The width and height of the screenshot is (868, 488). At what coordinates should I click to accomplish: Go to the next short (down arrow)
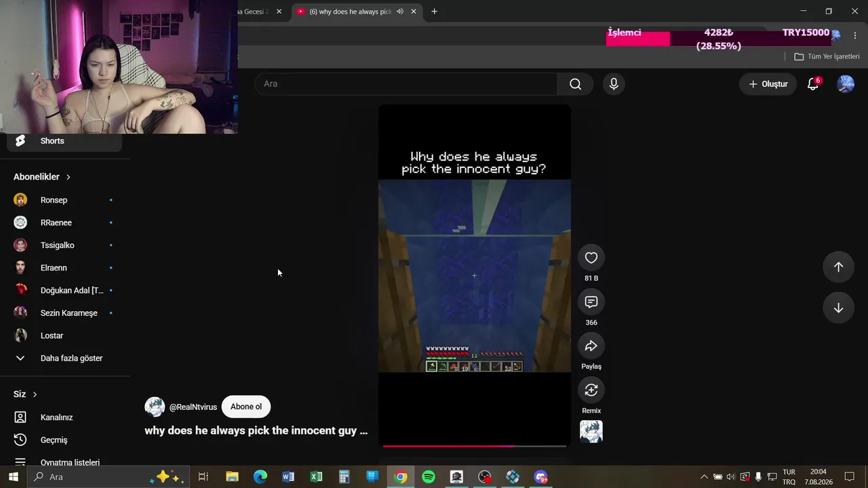tap(838, 308)
